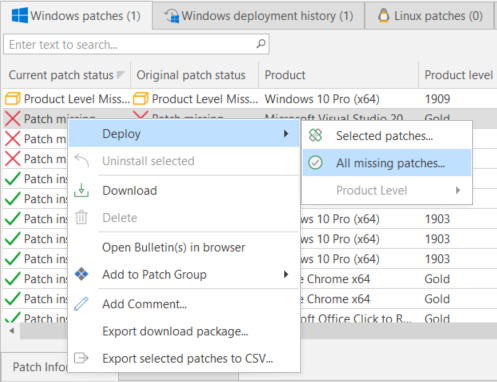Expand the Deploy submenu arrow

pyautogui.click(x=286, y=134)
